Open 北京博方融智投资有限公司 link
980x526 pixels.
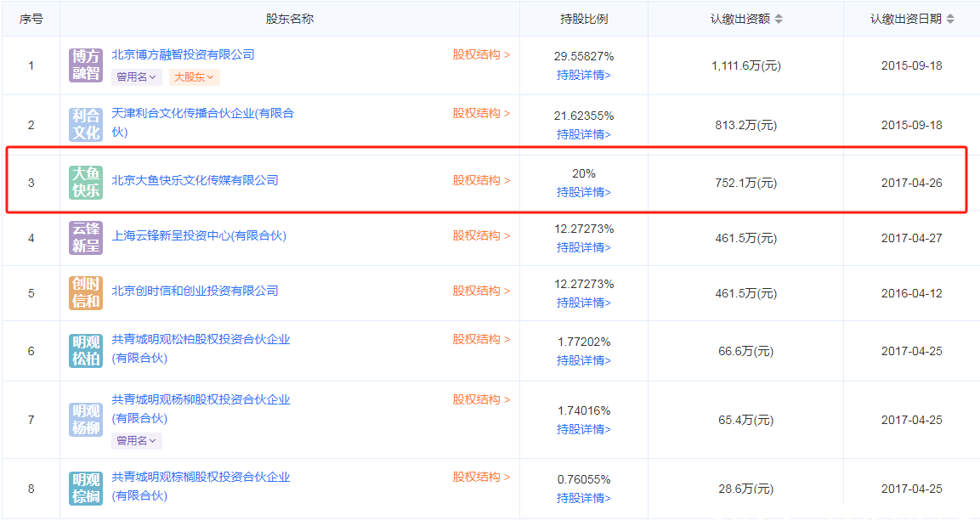(183, 55)
